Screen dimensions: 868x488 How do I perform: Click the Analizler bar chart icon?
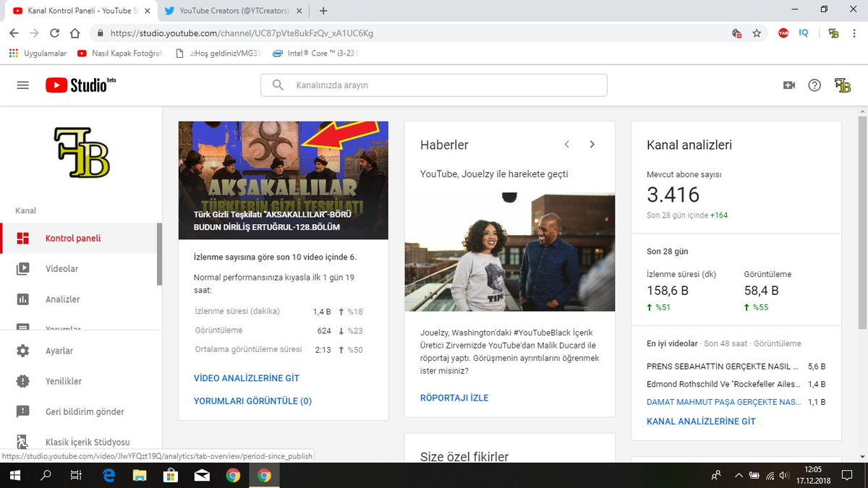pos(23,299)
